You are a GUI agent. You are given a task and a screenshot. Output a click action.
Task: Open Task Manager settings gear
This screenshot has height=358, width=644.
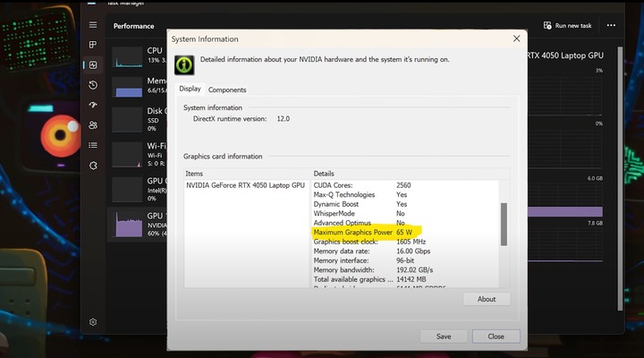pos(93,322)
